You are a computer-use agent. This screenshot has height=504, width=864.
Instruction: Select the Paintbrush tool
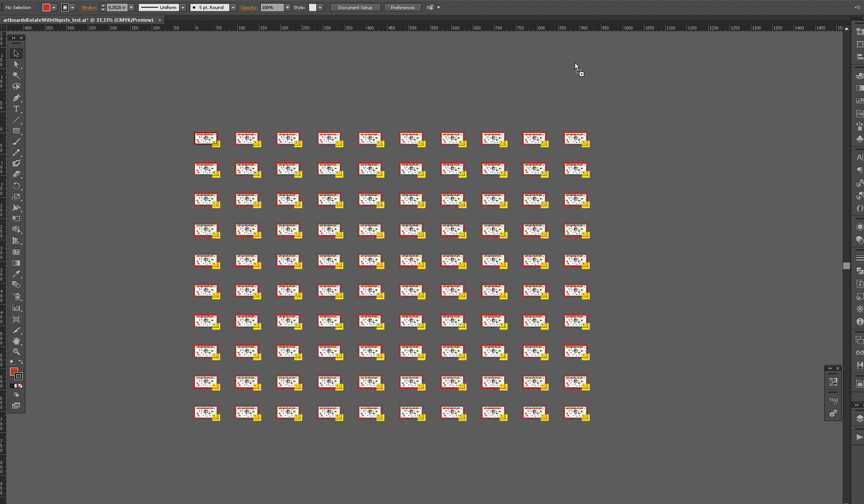pos(16,142)
